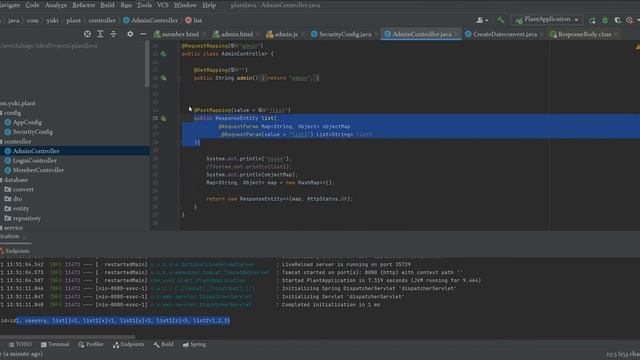Select controller breadcrumb in navigation bar

(x=102, y=20)
